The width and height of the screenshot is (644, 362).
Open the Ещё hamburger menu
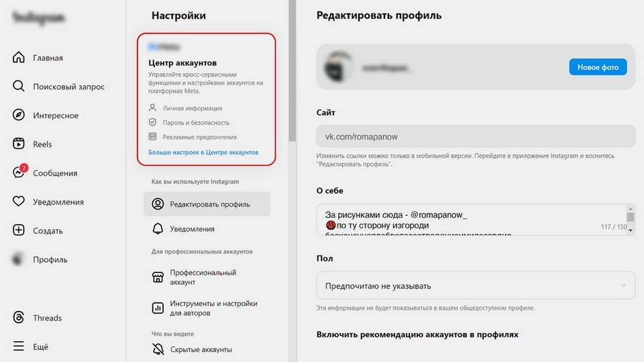(19, 346)
